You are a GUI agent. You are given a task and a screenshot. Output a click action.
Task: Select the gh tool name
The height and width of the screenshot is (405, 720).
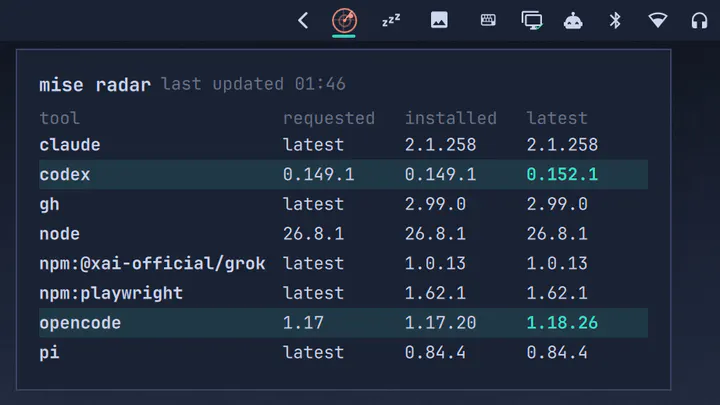click(50, 204)
